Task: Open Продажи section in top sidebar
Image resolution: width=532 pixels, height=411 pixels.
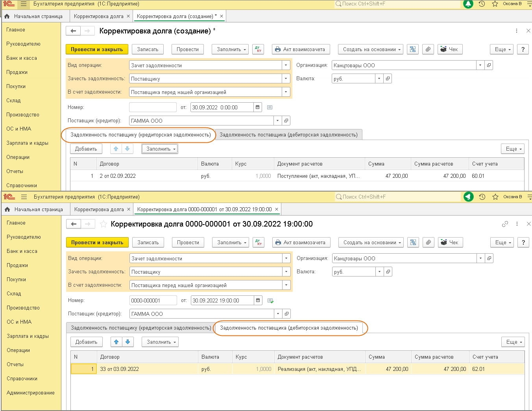Action: pos(17,72)
